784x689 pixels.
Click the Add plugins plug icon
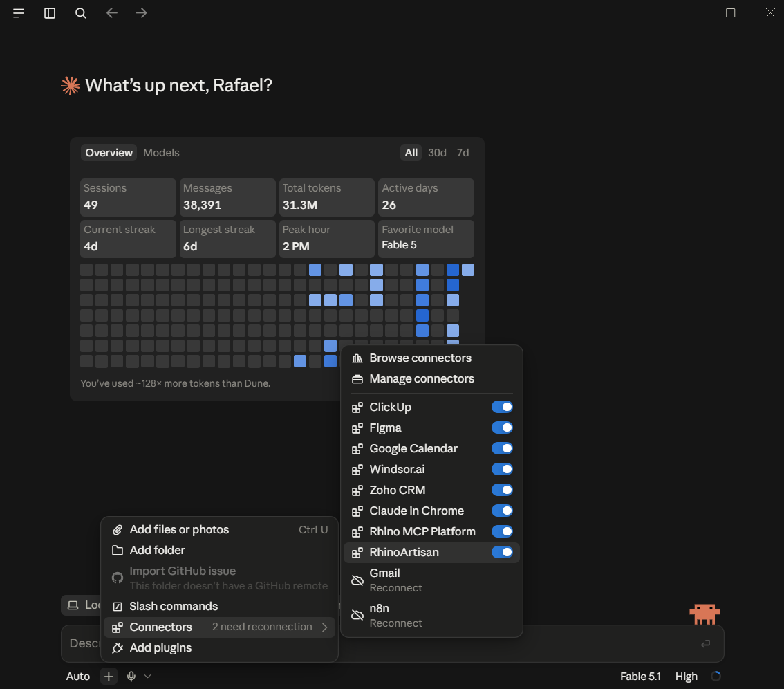point(118,648)
